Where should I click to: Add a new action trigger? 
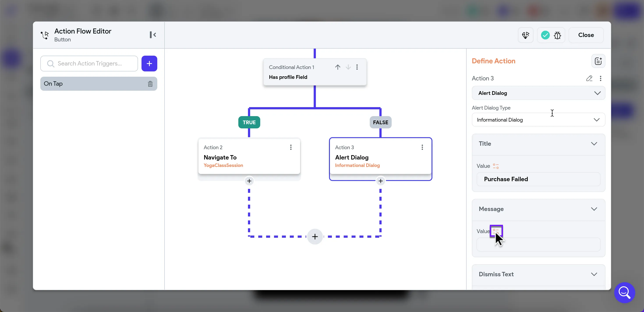149,64
